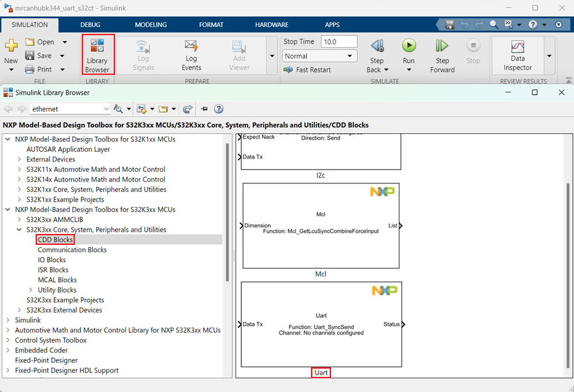This screenshot has height=392, width=574.
Task: Select MCAL Blocks in tree
Action: click(57, 280)
